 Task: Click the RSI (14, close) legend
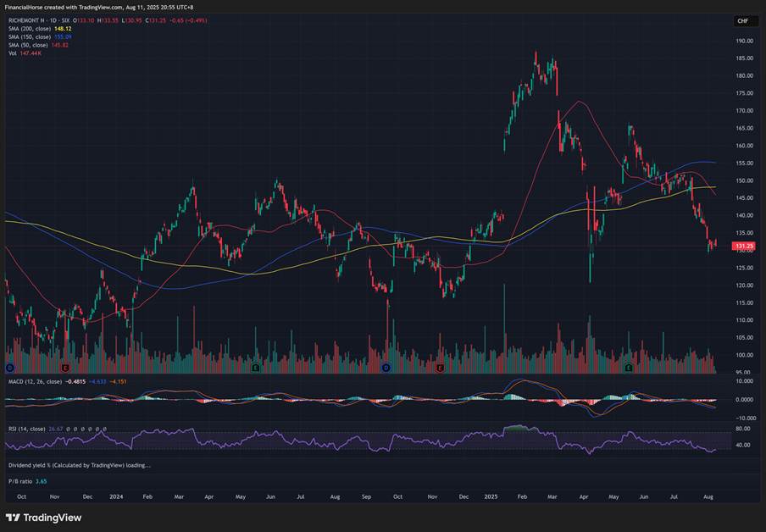pos(27,429)
